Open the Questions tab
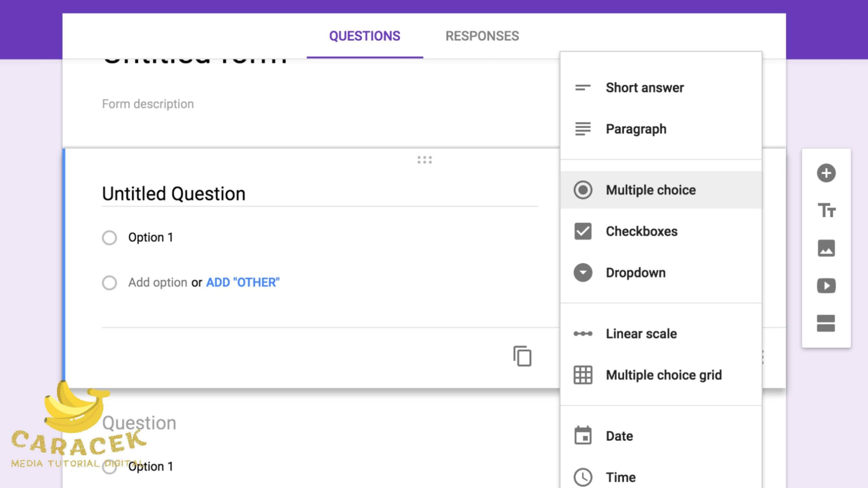The height and width of the screenshot is (488, 868). 364,36
